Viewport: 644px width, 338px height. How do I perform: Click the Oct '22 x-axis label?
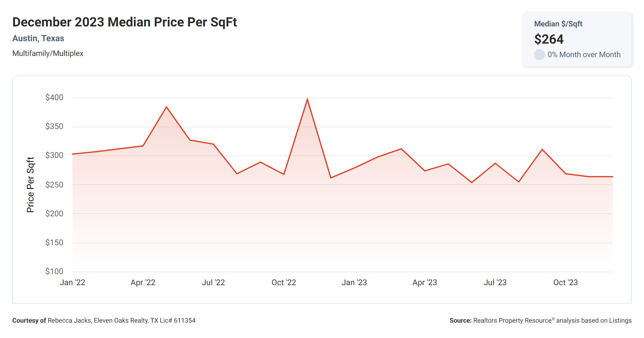pyautogui.click(x=284, y=282)
